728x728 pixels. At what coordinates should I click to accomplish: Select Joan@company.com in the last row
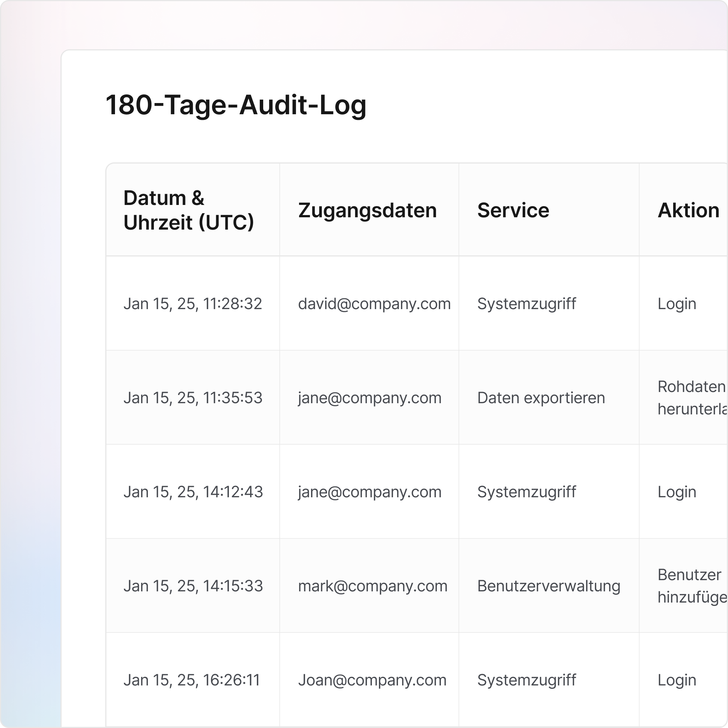tap(372, 680)
